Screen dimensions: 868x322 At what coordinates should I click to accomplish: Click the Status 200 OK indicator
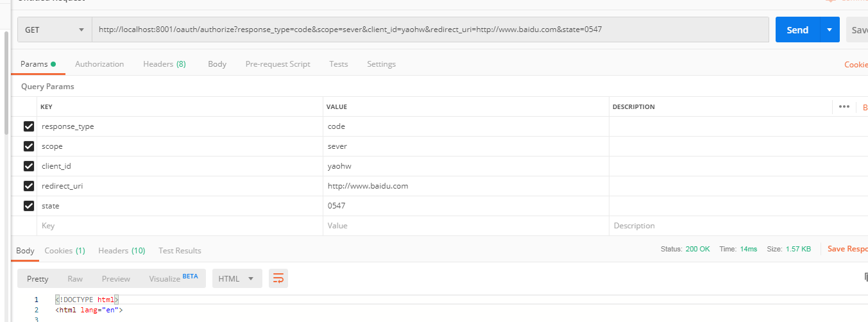(x=685, y=249)
